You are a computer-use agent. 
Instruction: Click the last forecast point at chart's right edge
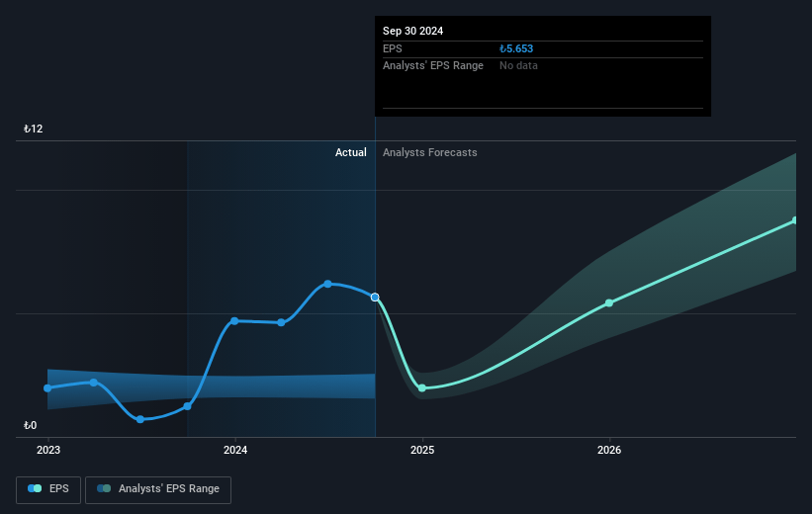pos(794,220)
